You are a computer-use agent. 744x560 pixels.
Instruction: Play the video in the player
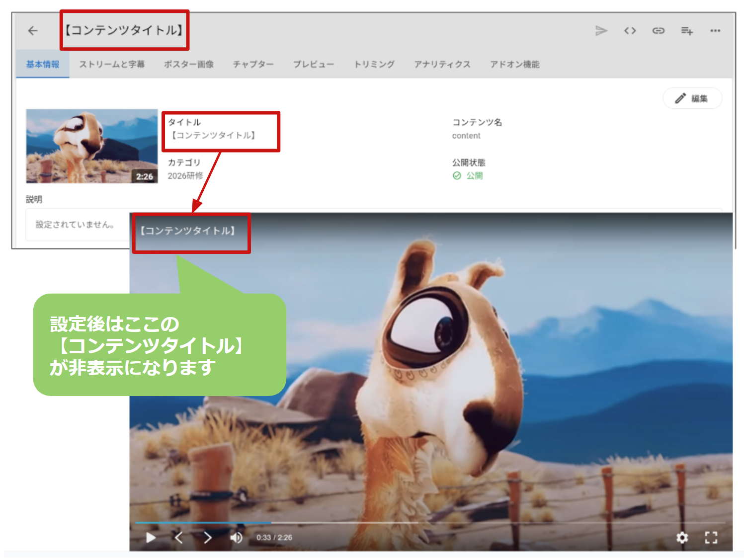click(x=151, y=537)
